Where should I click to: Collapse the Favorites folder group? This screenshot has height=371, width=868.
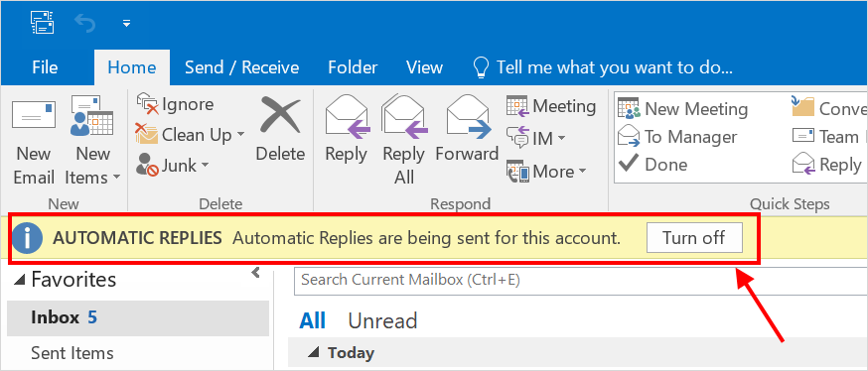[20, 281]
